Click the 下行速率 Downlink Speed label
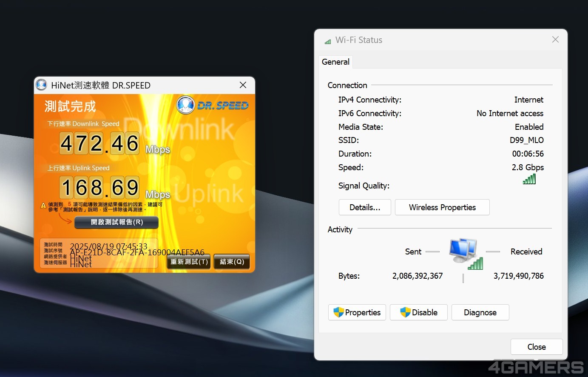588x377 pixels. [83, 124]
